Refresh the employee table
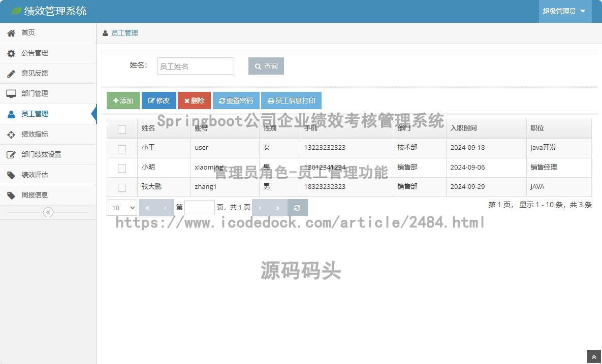The image size is (602, 364). click(297, 208)
